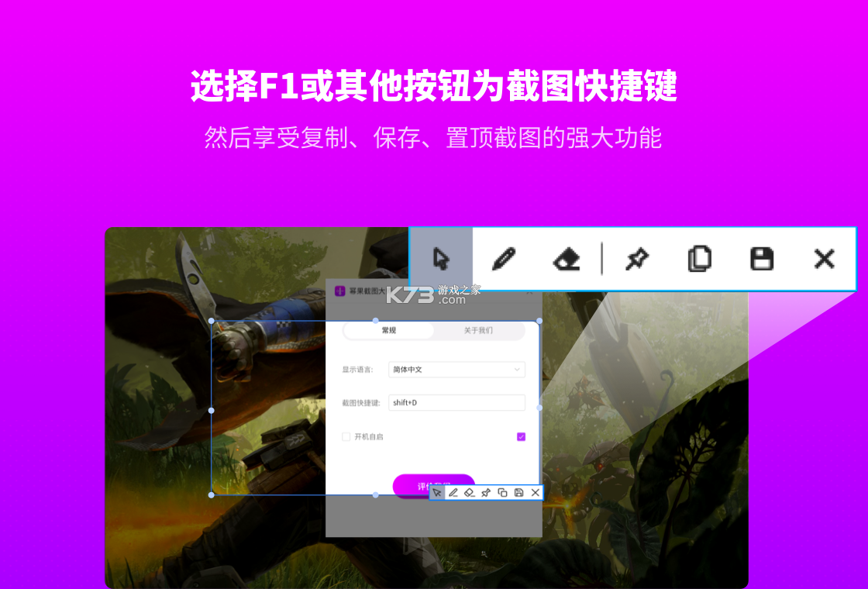Click the X in the small selection toolbar

[536, 493]
